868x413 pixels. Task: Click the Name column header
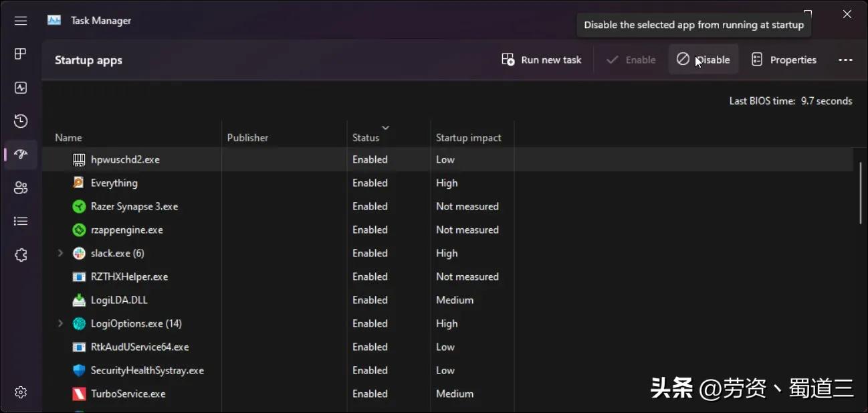coord(68,137)
